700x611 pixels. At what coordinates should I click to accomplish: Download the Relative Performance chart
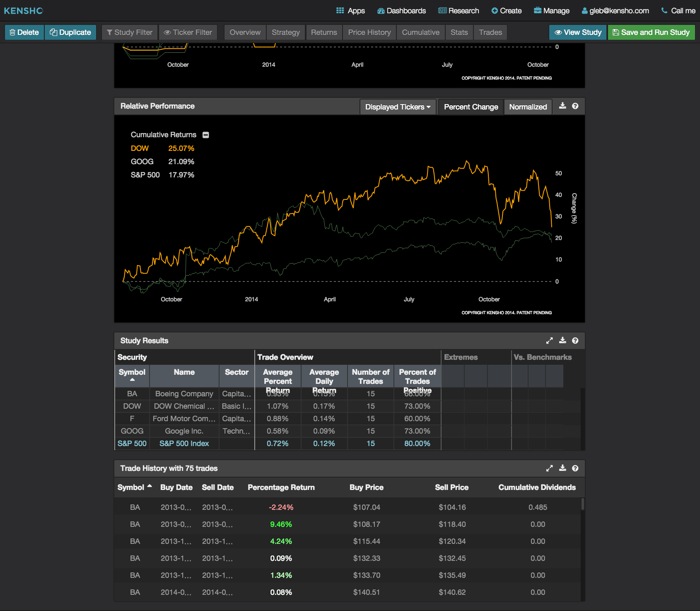(562, 106)
